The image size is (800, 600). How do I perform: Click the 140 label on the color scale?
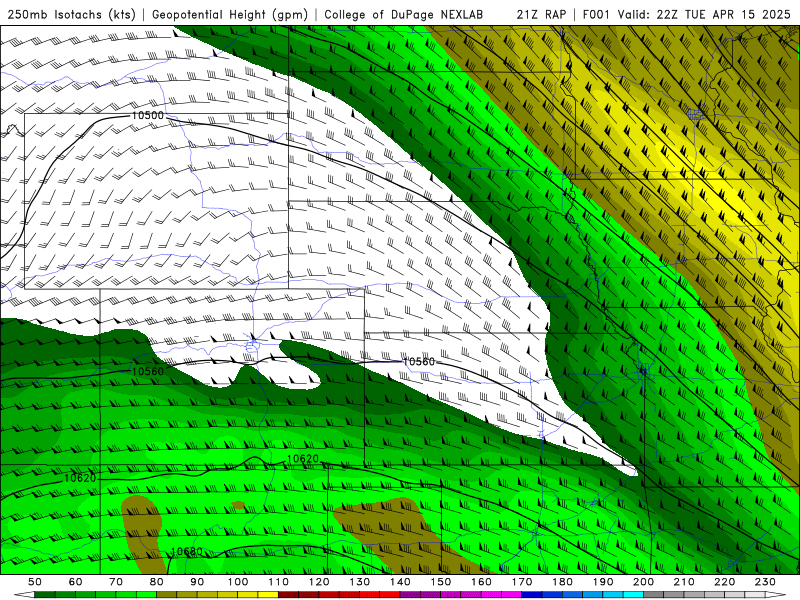pos(401,582)
